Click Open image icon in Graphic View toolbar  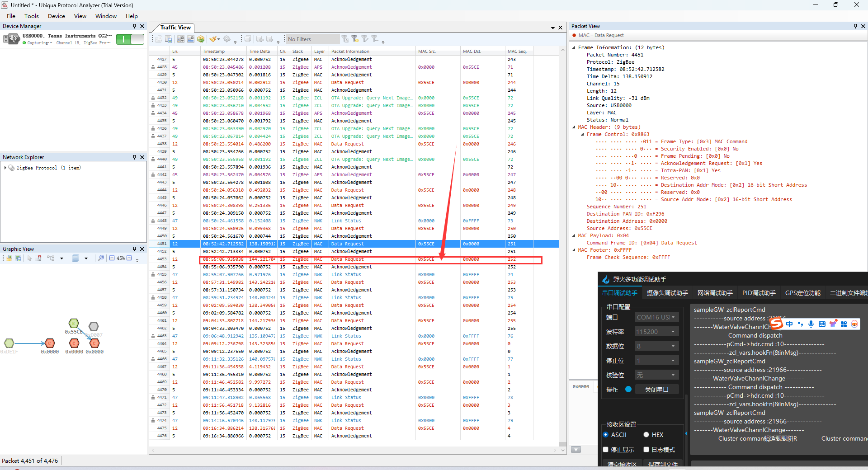tap(9, 258)
